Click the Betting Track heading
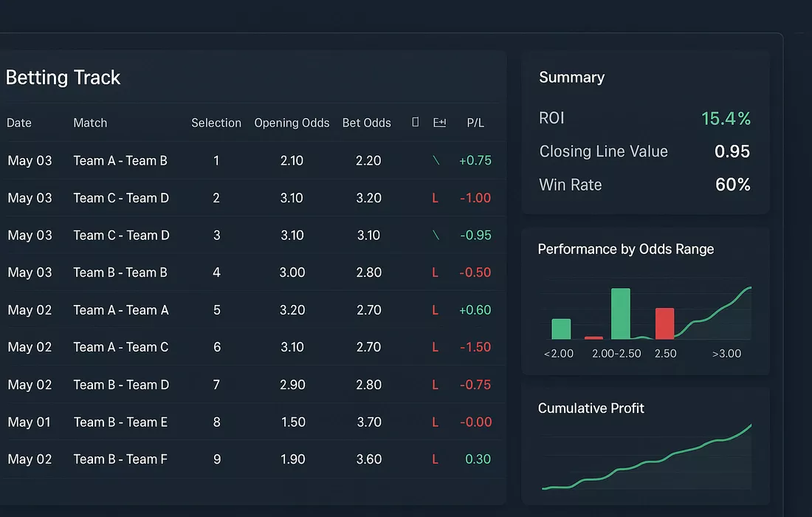812x517 pixels. pos(63,78)
